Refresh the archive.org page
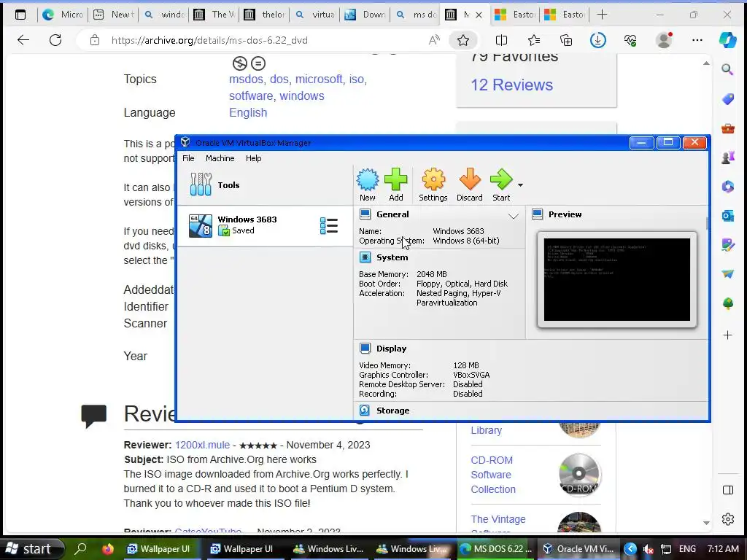747x560 pixels. tap(55, 40)
